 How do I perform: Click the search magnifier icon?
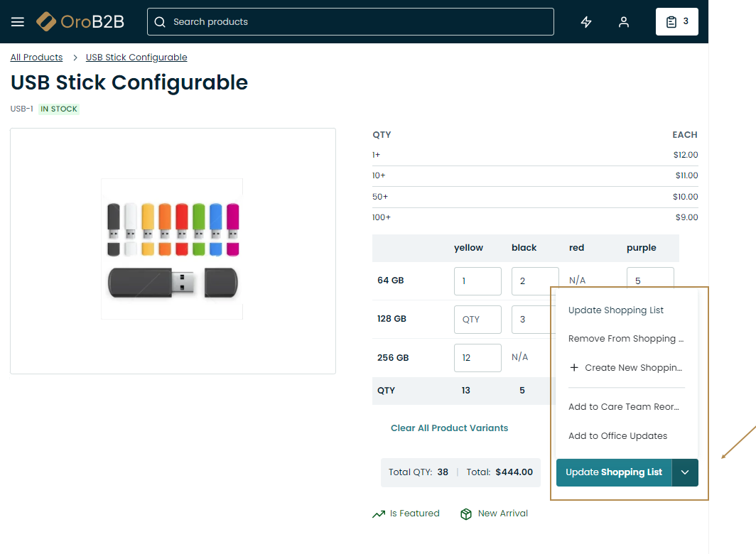coord(160,22)
